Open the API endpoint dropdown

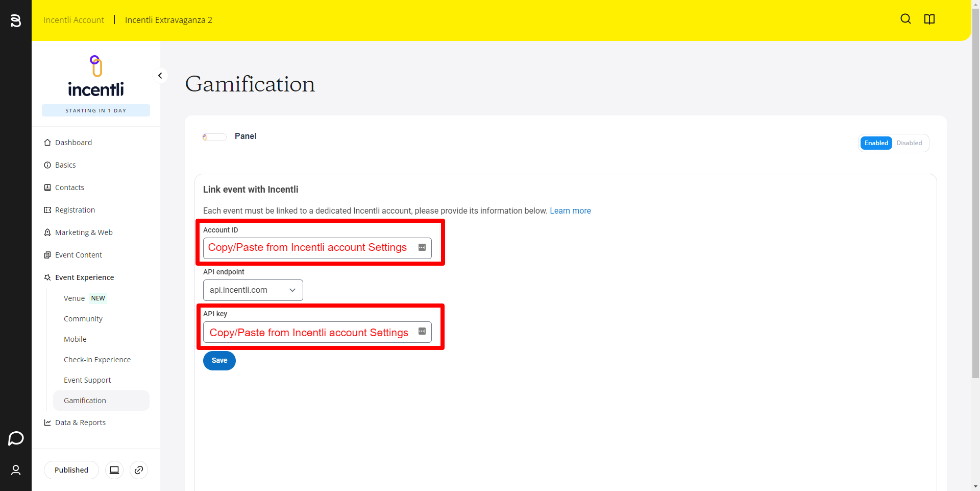[253, 290]
